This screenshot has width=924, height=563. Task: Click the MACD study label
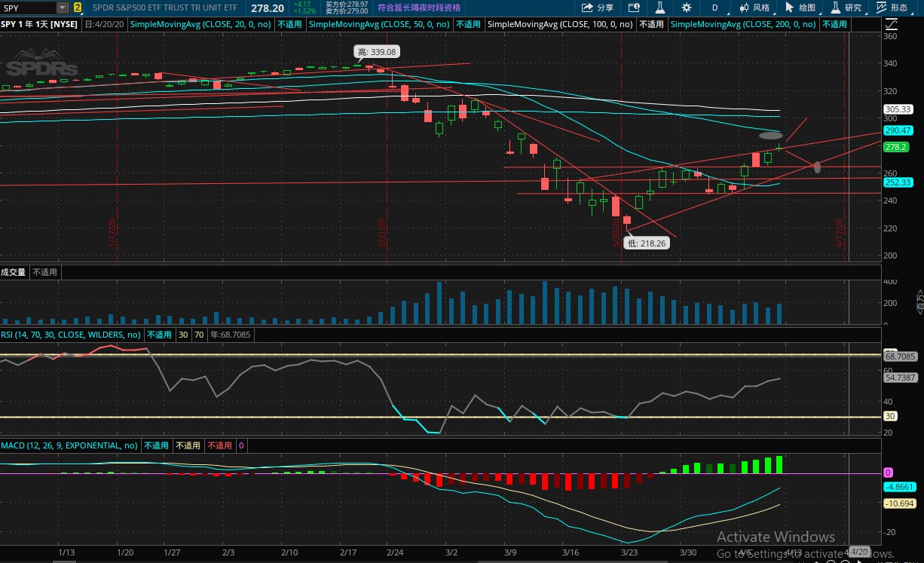(x=70, y=445)
